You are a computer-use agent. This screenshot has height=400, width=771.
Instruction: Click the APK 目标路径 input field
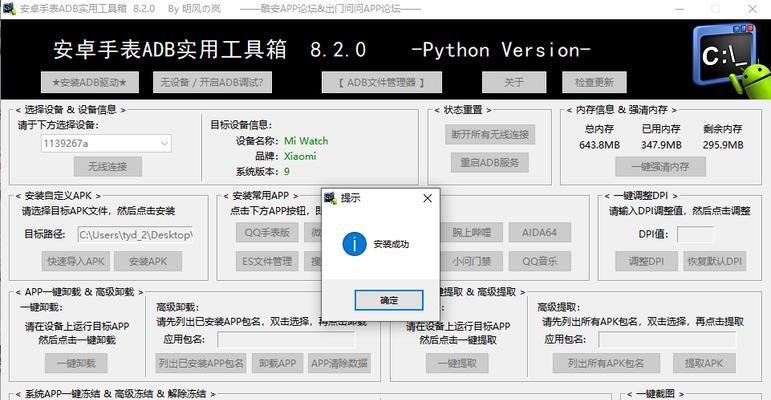coord(135,235)
